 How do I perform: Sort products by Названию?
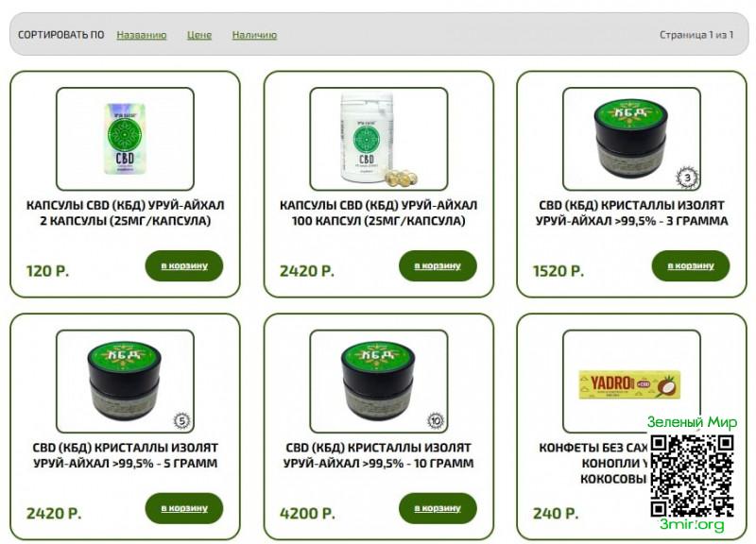(141, 35)
